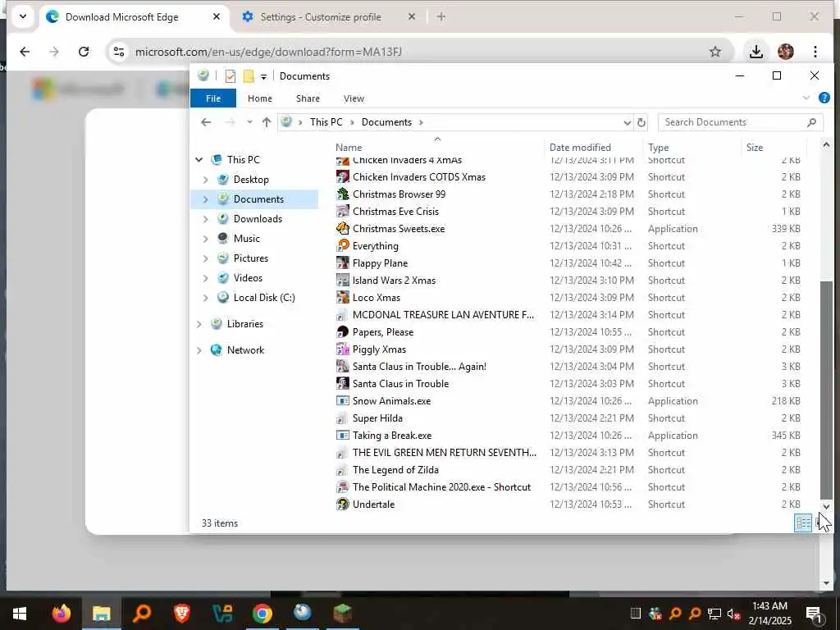Viewport: 840px width, 630px height.
Task: Open the notification center icon
Action: [x=813, y=614]
